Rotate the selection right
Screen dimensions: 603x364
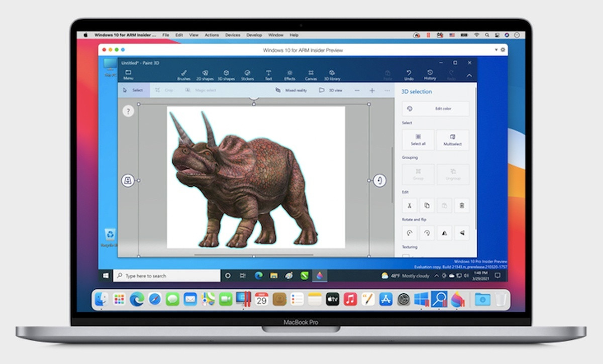(x=427, y=233)
